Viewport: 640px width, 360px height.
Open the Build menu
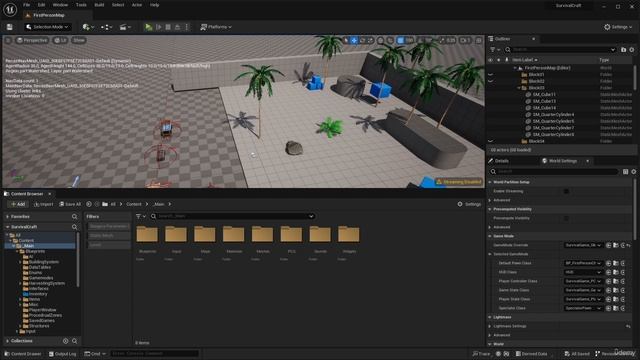coord(99,5)
